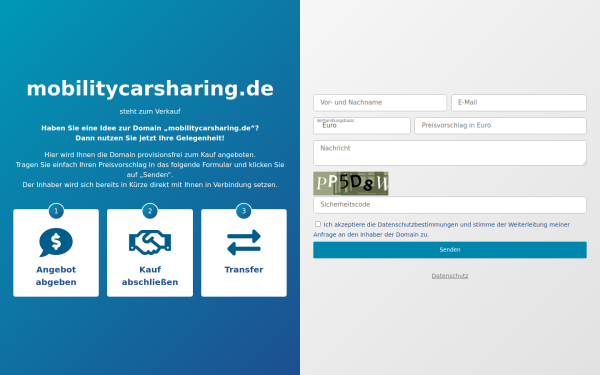Click the step 2 number badge
Screen dimensions: 600x375
coord(150,211)
